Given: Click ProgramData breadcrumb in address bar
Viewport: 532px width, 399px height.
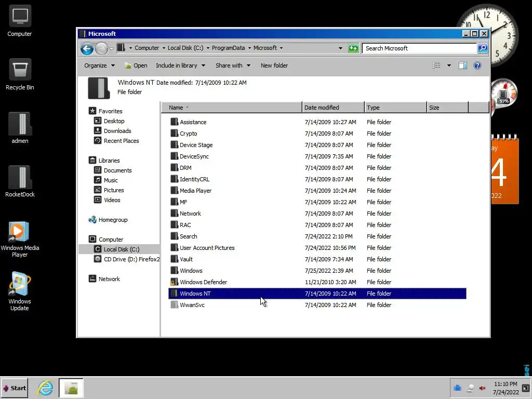Looking at the screenshot, I should 228,48.
